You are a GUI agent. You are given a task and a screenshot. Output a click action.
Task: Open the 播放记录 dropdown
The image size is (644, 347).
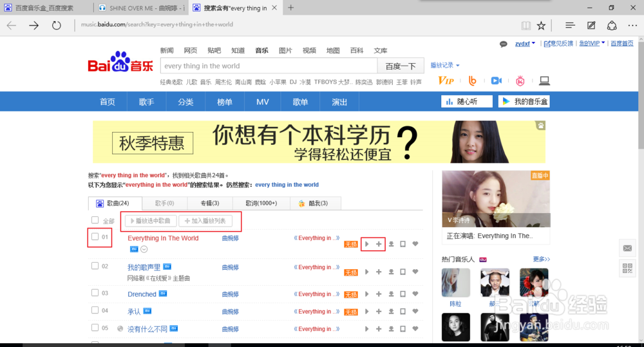445,65
